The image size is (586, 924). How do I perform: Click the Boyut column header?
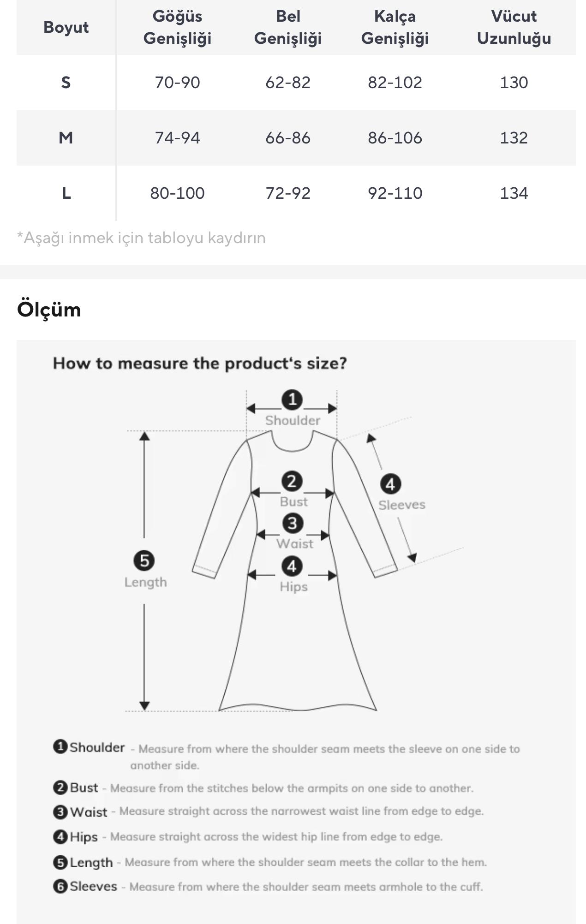click(66, 27)
